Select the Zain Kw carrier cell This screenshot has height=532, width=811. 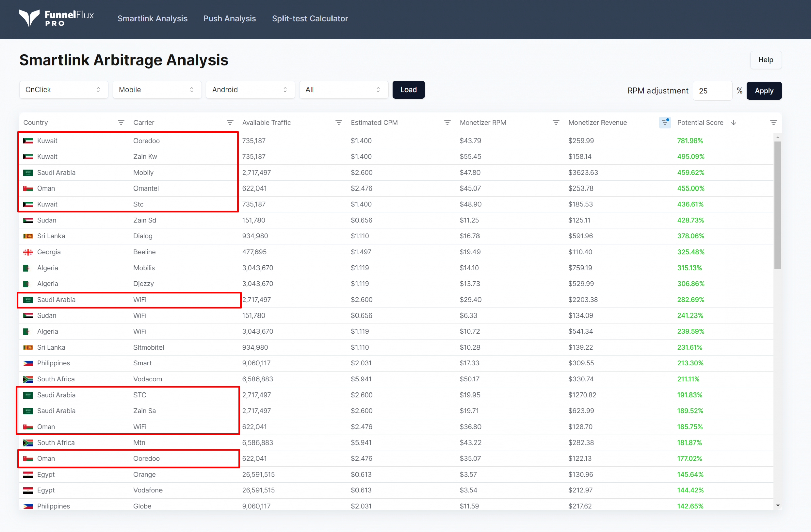[x=145, y=157]
